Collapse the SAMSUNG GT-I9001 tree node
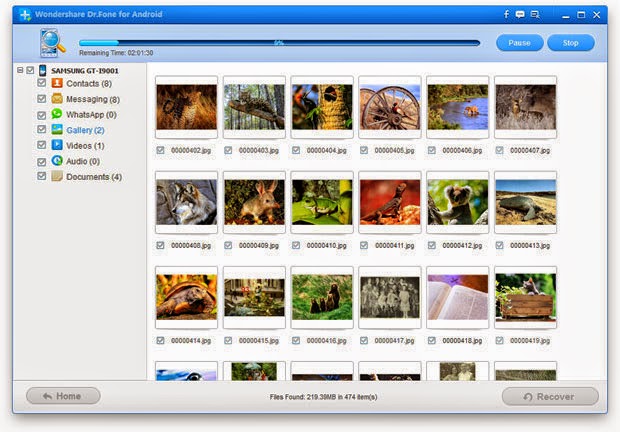 pyautogui.click(x=20, y=70)
